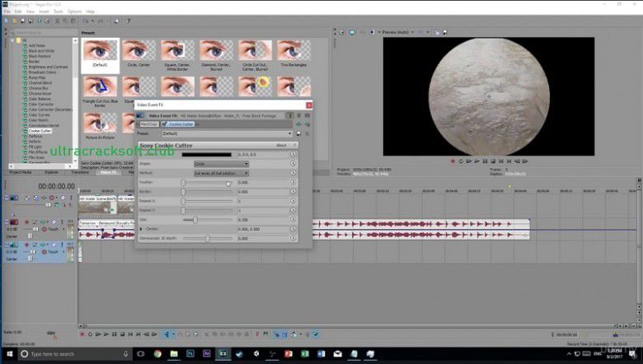
Task: Click Record button in preview transport
Action: pyautogui.click(x=453, y=161)
